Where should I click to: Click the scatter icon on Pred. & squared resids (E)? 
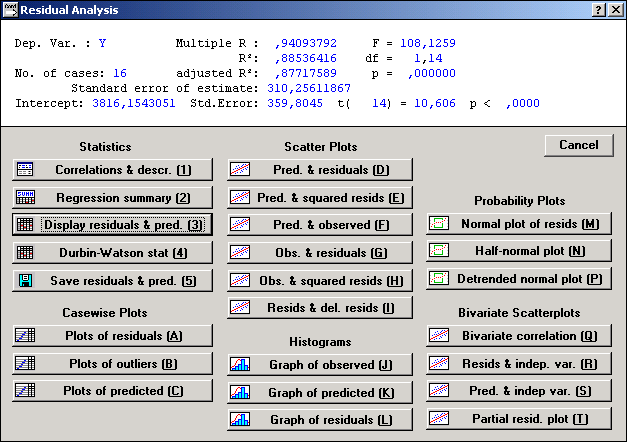240,197
